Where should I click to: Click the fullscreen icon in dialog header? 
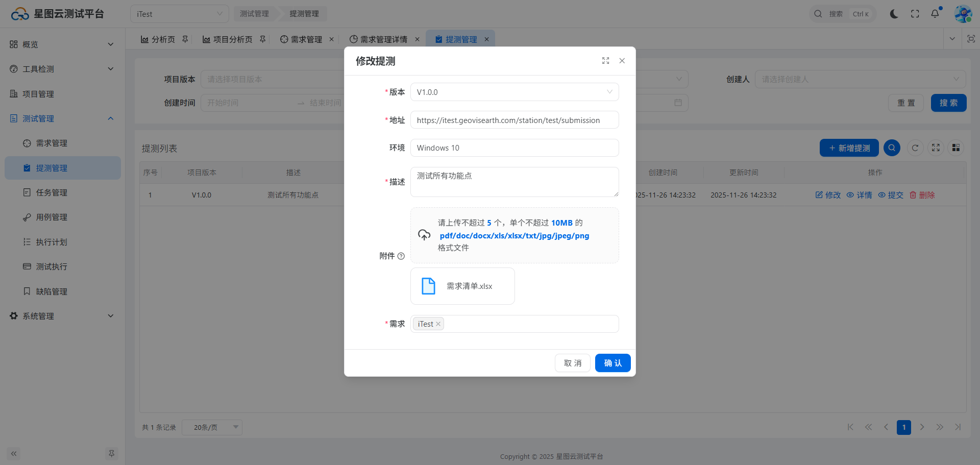point(605,61)
